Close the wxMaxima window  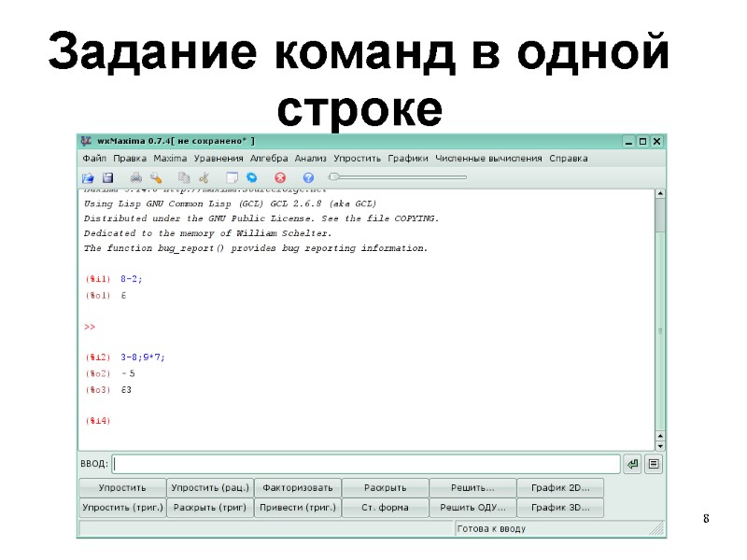[x=656, y=142]
